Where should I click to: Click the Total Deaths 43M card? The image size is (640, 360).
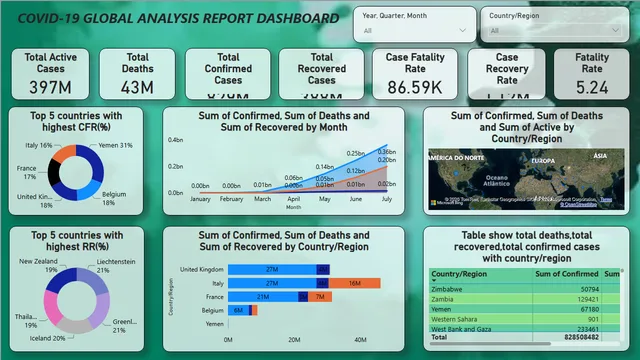pos(137,74)
